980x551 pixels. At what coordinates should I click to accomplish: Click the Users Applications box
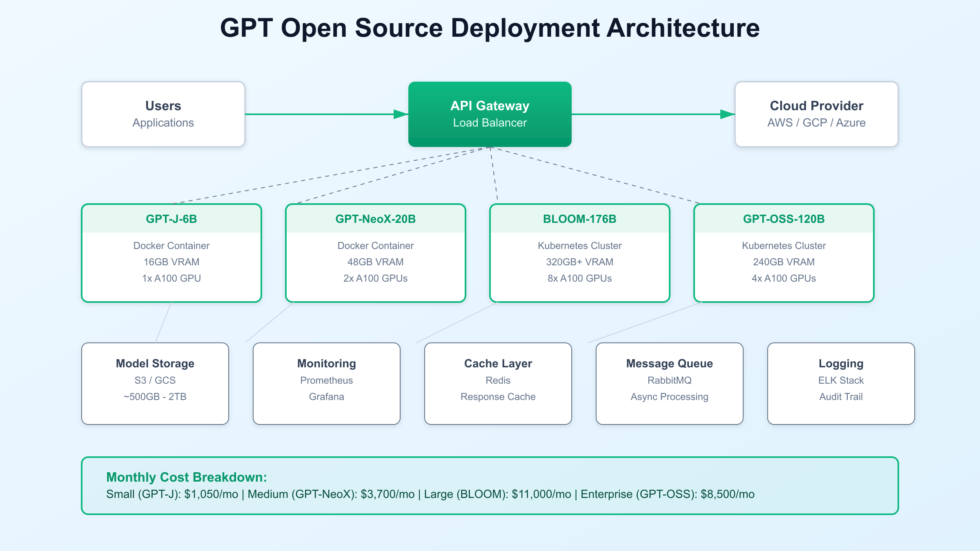pyautogui.click(x=163, y=114)
